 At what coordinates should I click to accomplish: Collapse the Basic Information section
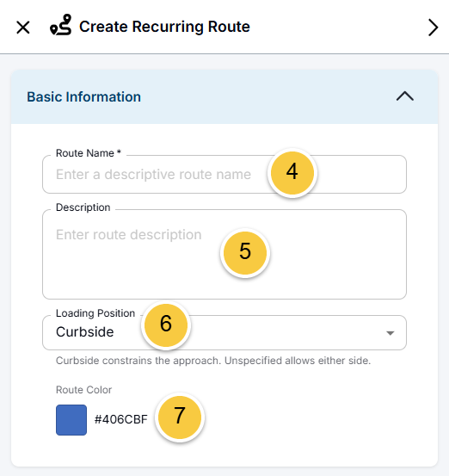[x=405, y=96]
